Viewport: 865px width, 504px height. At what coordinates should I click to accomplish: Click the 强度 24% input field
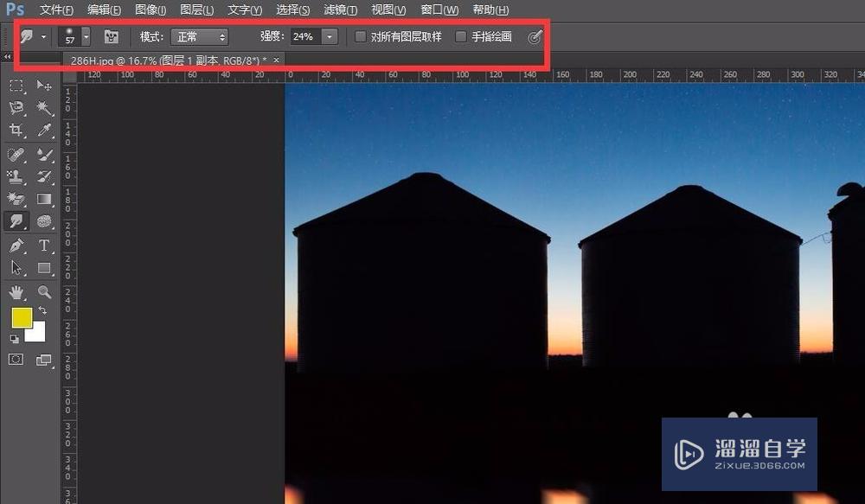pyautogui.click(x=305, y=36)
